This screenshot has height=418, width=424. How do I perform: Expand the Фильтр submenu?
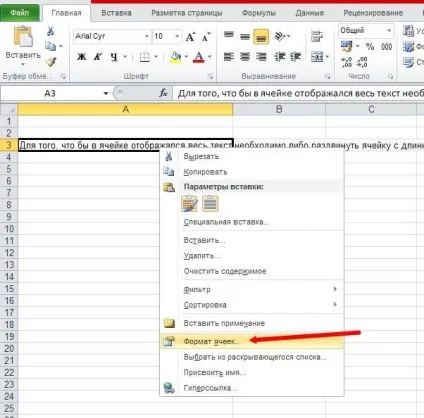tap(252, 289)
